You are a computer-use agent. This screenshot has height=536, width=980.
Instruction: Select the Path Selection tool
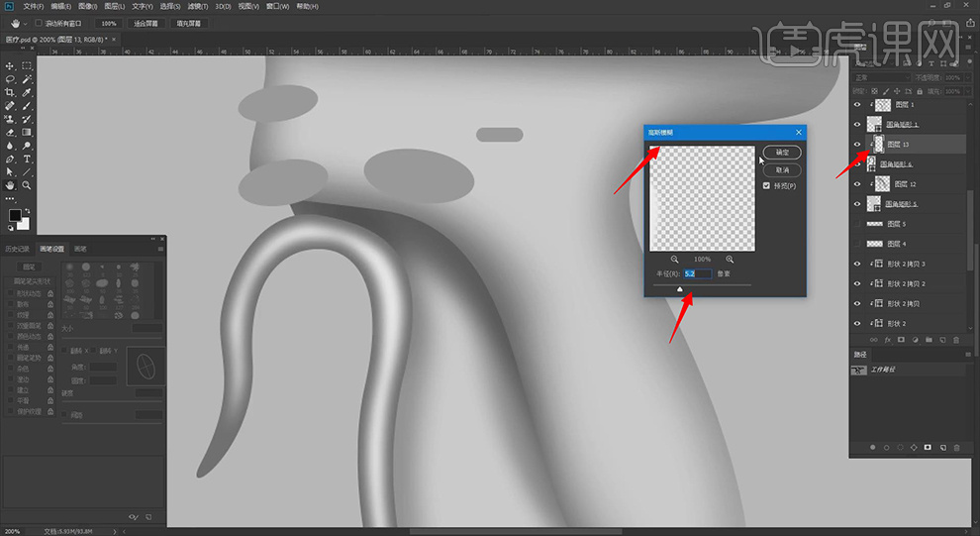[10, 172]
